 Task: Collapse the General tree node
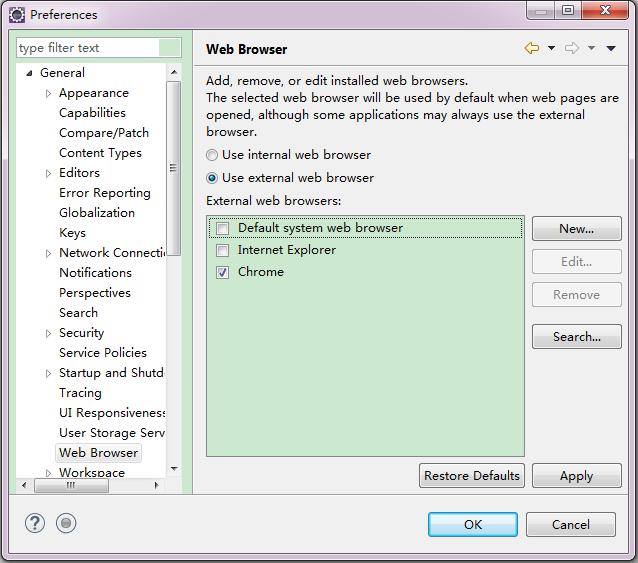coord(29,73)
